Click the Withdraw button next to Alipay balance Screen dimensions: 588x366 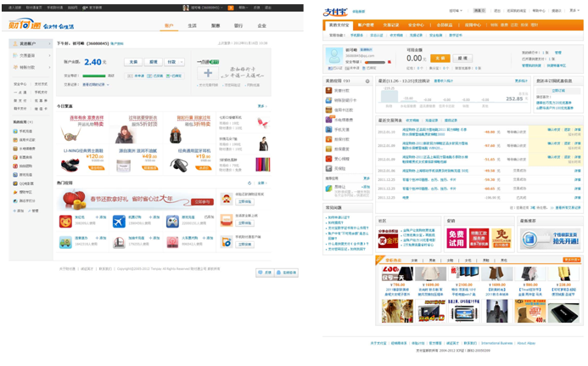[462, 59]
